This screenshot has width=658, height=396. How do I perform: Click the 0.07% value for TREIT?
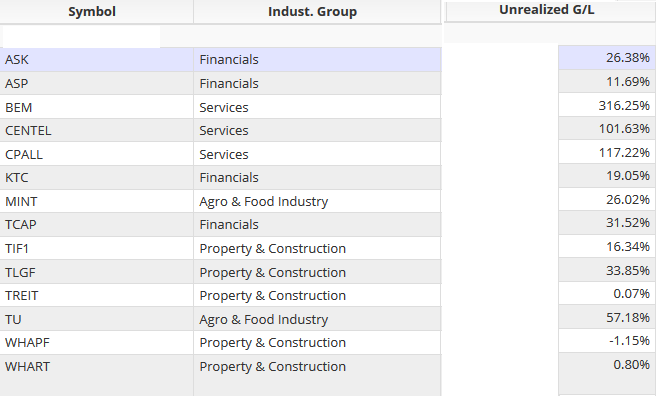(607, 293)
